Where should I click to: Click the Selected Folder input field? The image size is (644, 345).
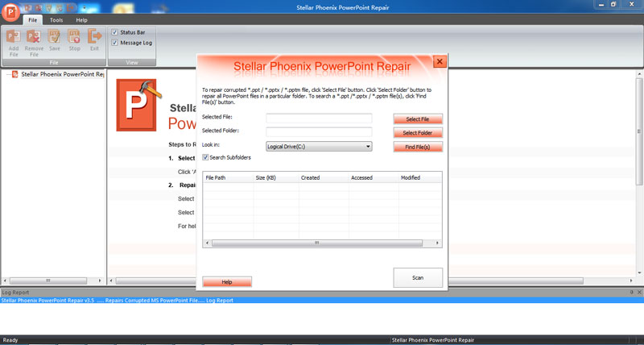(x=319, y=132)
